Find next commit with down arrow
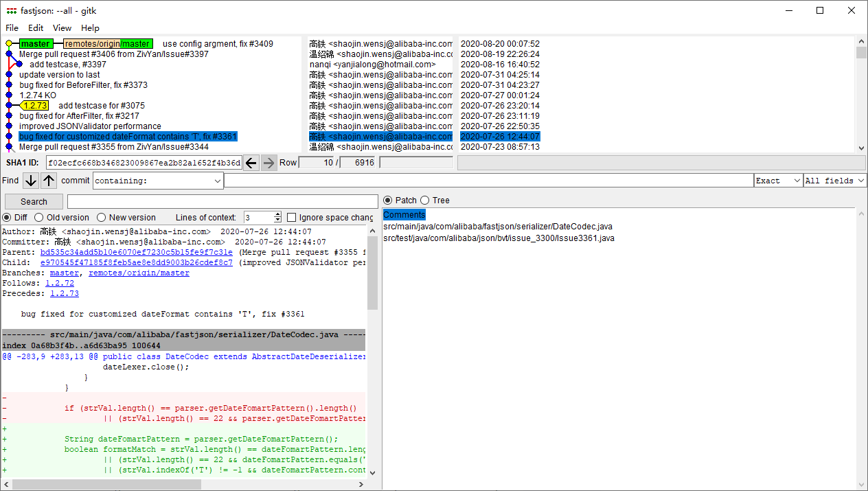 (30, 181)
